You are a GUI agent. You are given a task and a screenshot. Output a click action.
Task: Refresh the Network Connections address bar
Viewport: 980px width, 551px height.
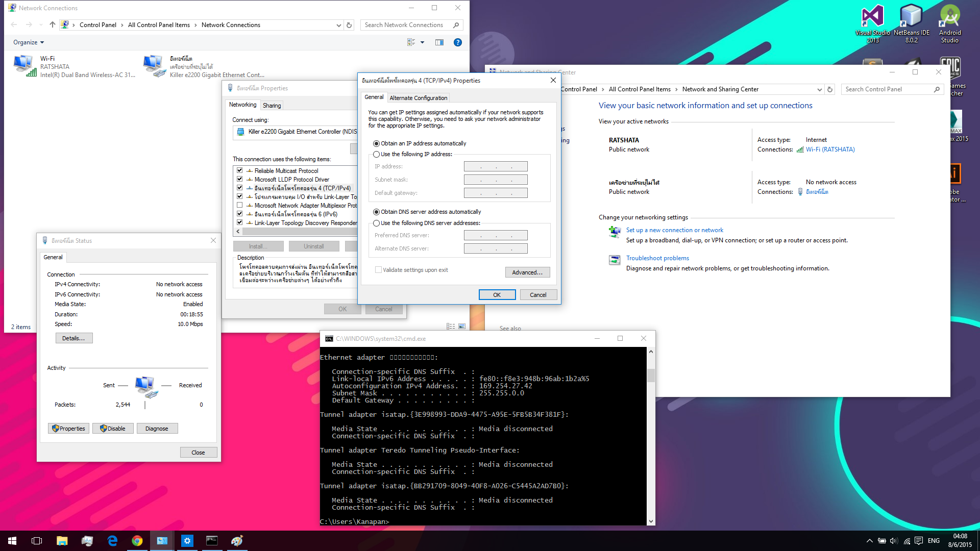[x=349, y=25]
